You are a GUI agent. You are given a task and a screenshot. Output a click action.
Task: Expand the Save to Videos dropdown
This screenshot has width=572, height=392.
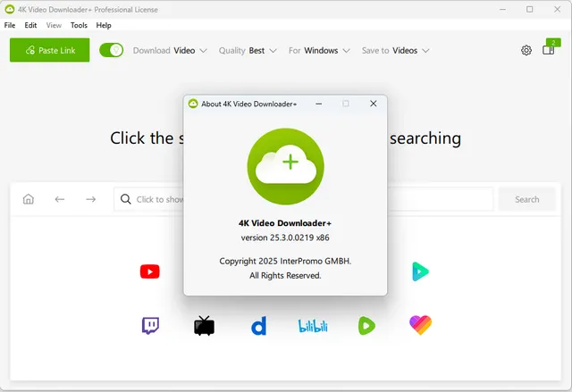point(395,50)
